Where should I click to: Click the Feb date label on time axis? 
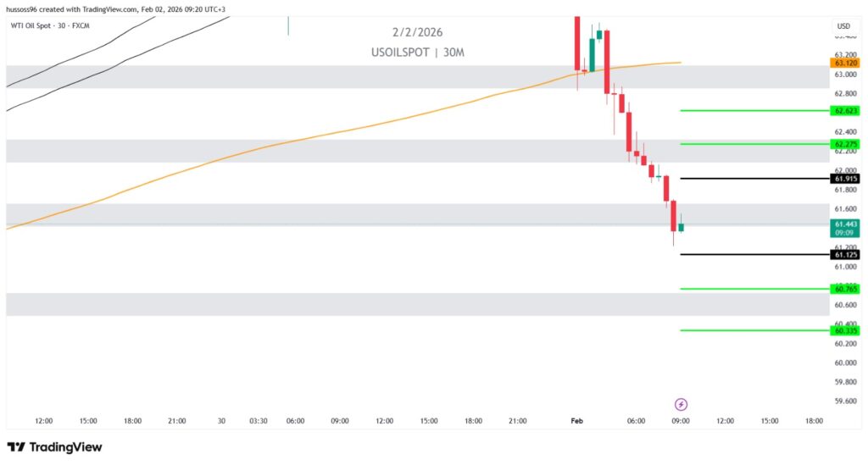[x=577, y=420]
